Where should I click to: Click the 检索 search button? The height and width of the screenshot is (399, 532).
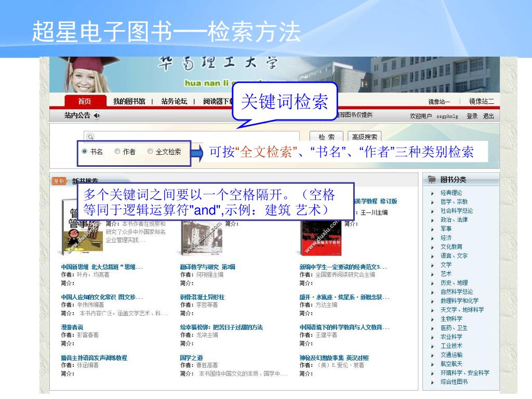click(326, 137)
